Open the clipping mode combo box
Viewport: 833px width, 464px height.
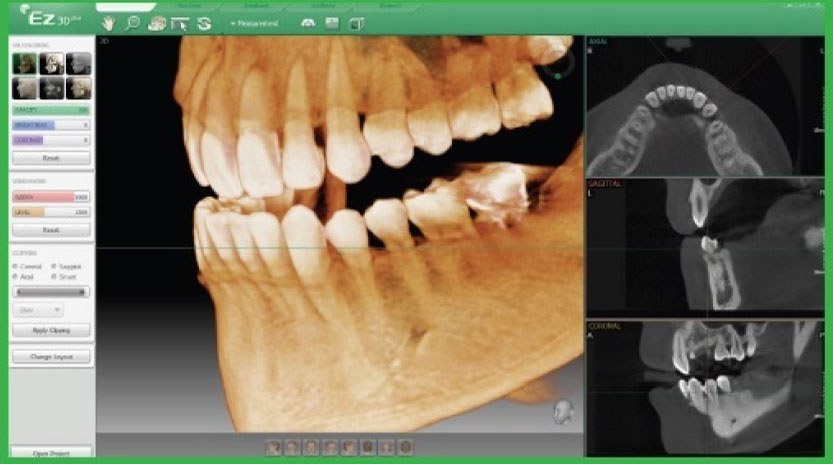pyautogui.click(x=38, y=310)
